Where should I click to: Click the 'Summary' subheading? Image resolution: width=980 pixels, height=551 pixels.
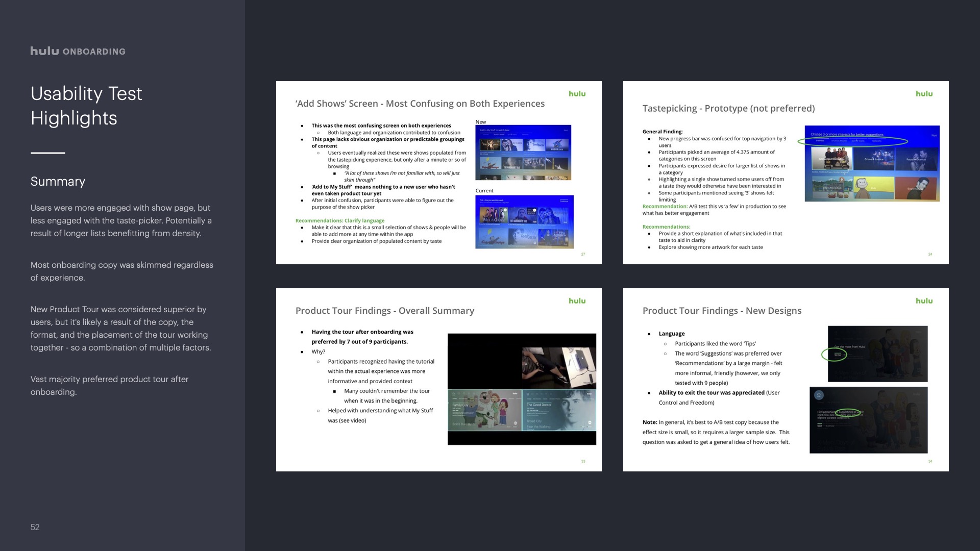point(58,181)
